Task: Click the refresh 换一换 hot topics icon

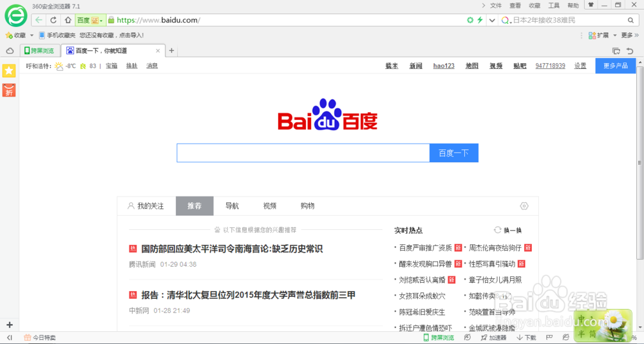Action: click(x=497, y=230)
